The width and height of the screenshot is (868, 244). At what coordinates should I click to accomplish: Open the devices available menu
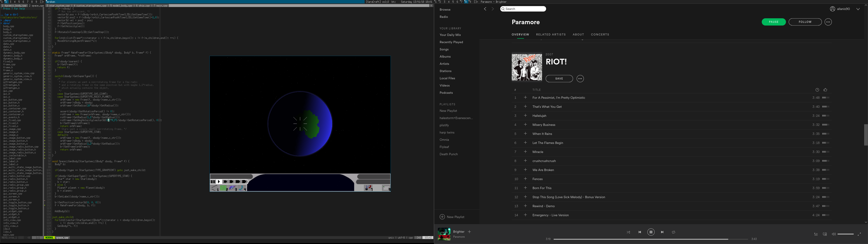tap(825, 234)
